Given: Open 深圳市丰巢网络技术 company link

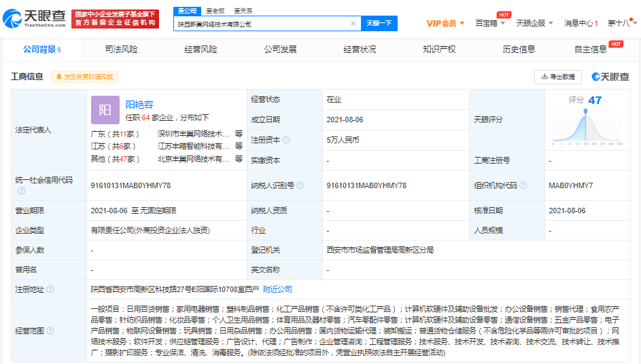Looking at the screenshot, I should click(x=193, y=134).
